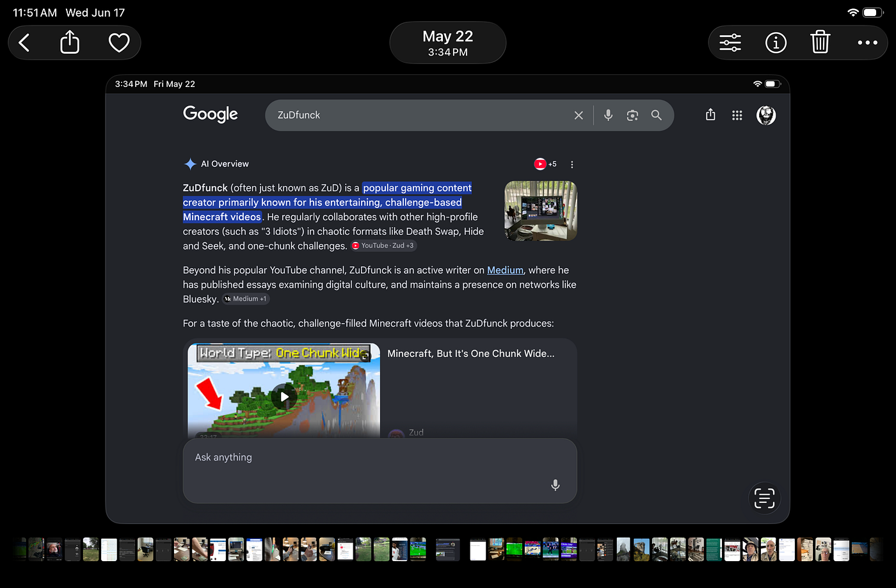Tap the highlighted 'popular gaming content' text
Image resolution: width=896 pixels, height=588 pixels.
[x=417, y=187]
